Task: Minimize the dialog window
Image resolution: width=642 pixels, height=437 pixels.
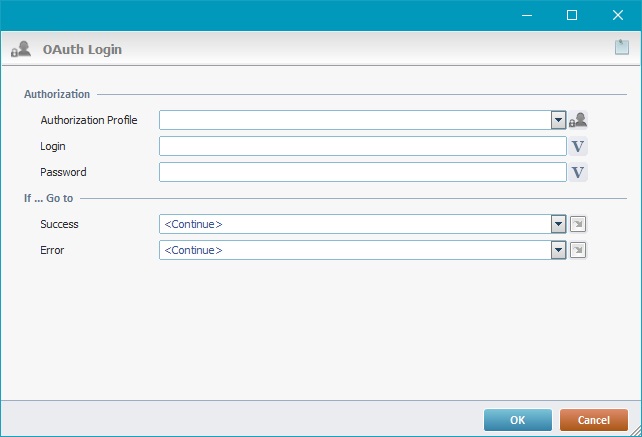Action: pos(526,15)
